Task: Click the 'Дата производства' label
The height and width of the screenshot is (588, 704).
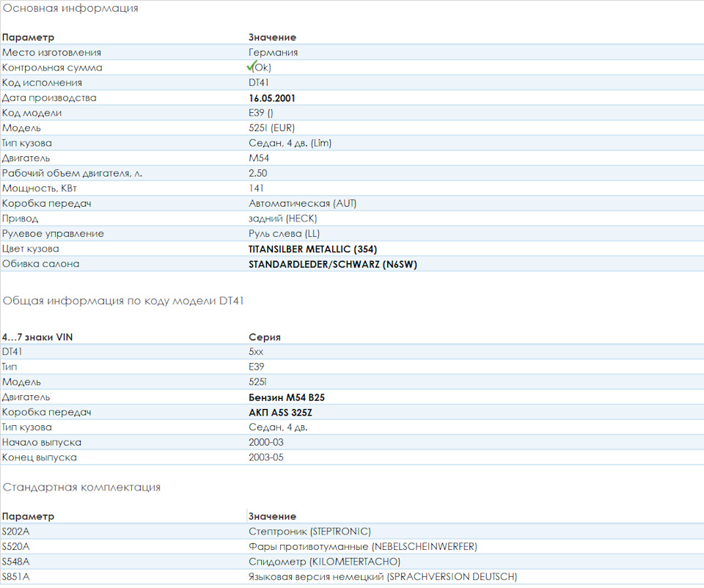Action: pyautogui.click(x=49, y=98)
